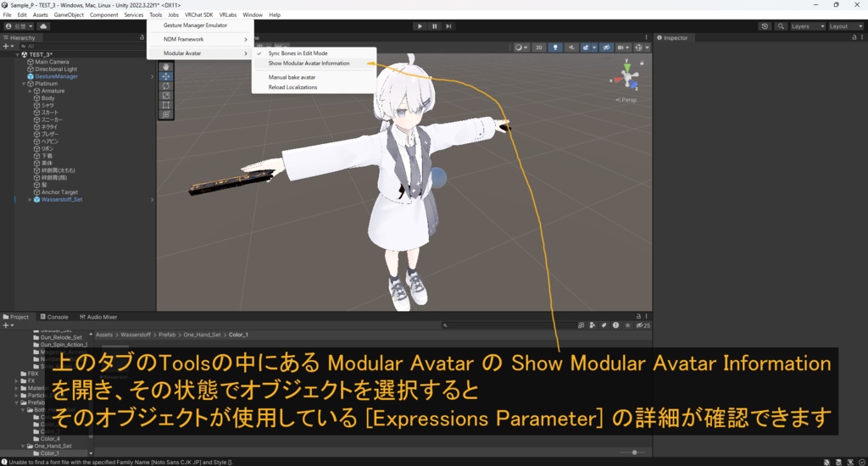868x466 pixels.
Task: Collapse the Platinum object in Hierarchy
Action: pyautogui.click(x=24, y=84)
